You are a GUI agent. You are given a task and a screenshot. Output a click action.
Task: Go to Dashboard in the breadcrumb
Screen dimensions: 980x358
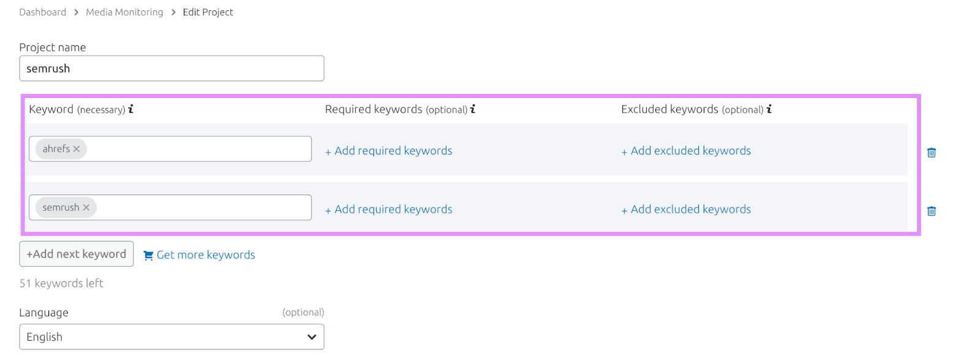(42, 12)
